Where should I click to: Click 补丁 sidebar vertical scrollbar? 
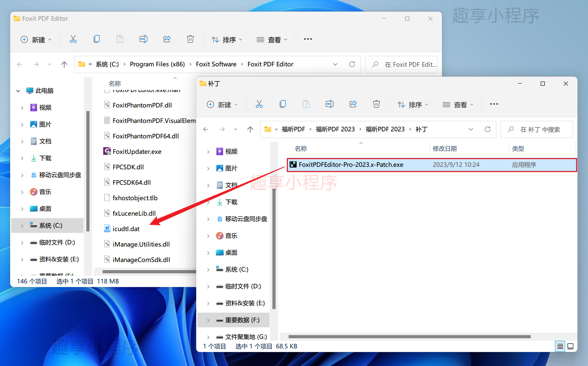(x=274, y=248)
